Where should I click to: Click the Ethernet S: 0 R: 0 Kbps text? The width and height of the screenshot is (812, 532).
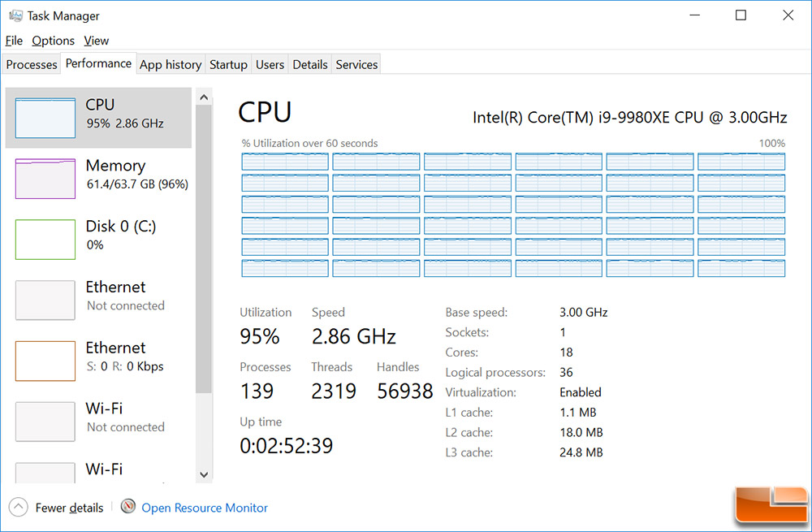coord(125,366)
